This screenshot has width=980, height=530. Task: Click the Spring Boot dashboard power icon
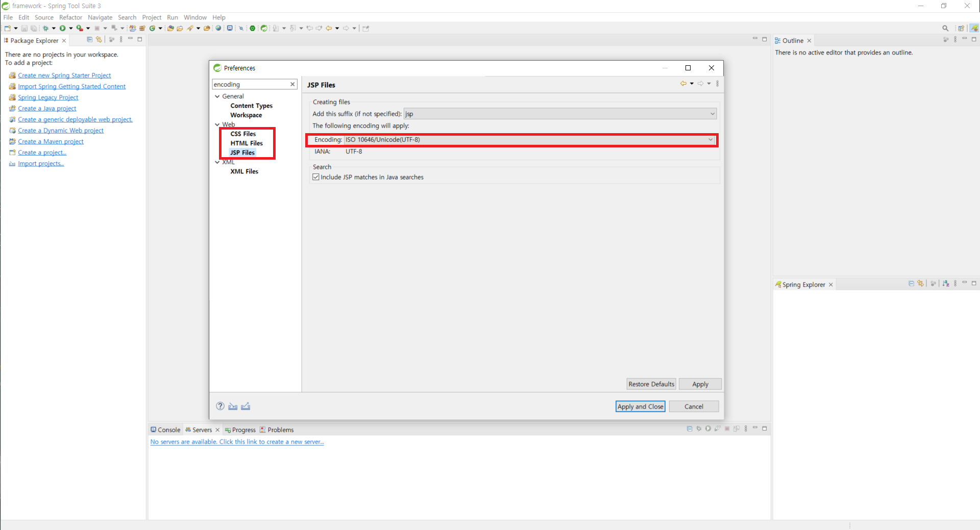(x=252, y=28)
